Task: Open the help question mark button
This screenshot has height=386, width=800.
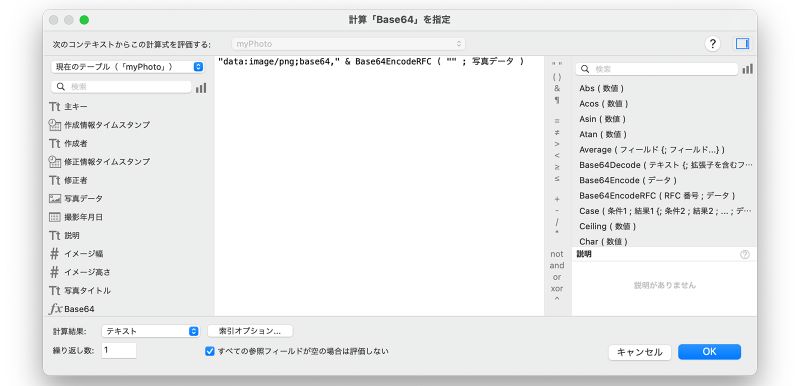Action: tap(712, 44)
